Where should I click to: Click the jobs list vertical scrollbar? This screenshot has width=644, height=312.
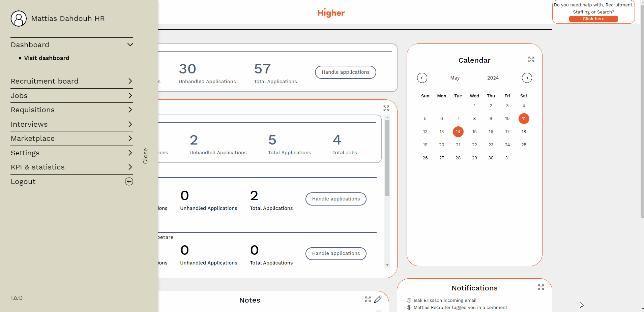pos(387,158)
